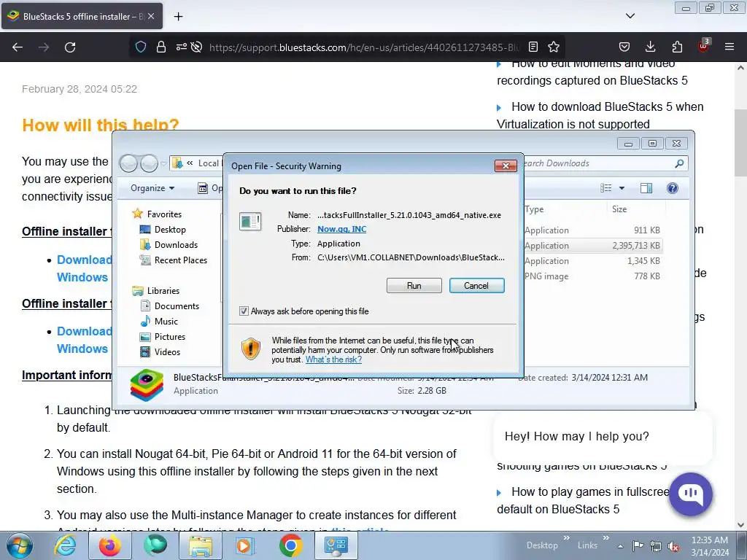Viewport: 747px width, 560px height.
Task: Click the uBlock extension icon
Action: tap(704, 46)
